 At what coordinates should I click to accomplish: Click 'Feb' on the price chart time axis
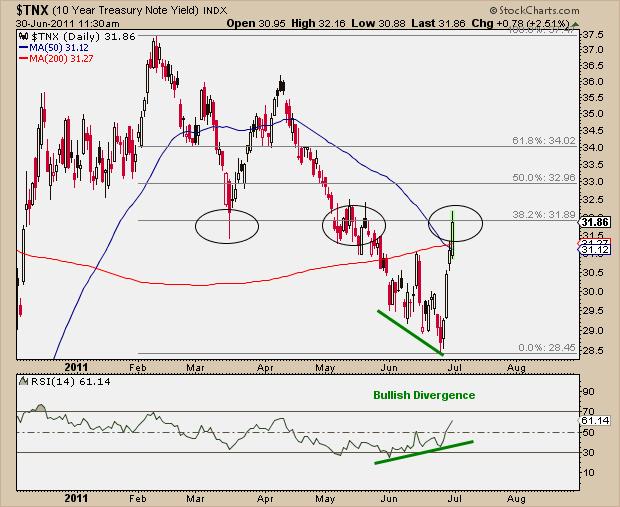coord(137,367)
